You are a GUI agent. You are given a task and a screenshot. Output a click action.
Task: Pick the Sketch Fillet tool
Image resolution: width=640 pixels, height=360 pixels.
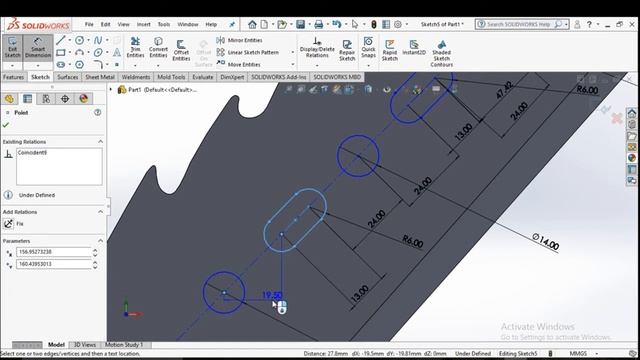(x=98, y=64)
